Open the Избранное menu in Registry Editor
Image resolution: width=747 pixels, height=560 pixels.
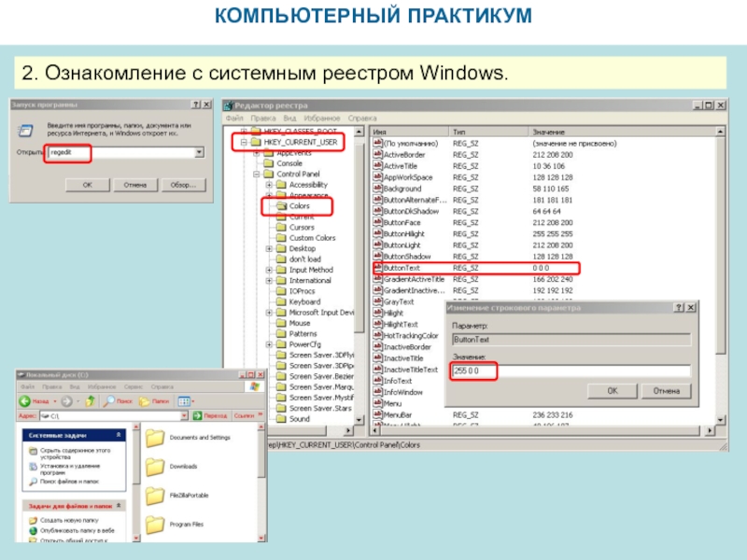(321, 119)
